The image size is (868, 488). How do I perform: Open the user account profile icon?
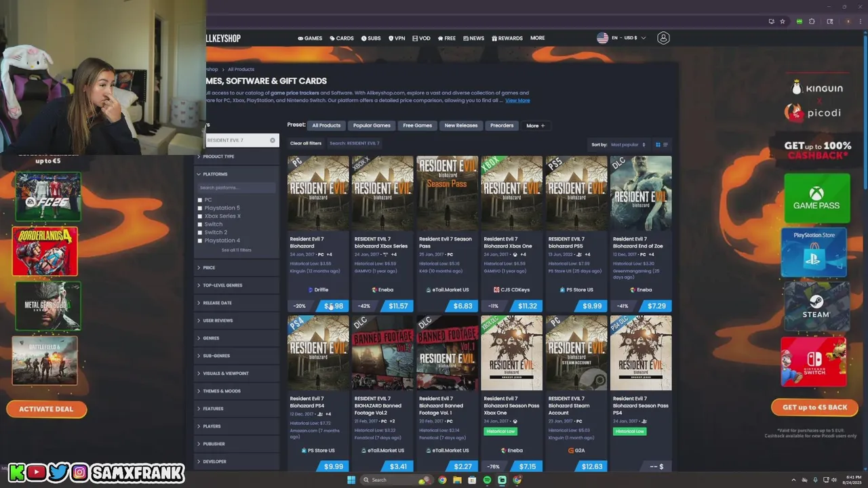[663, 38]
